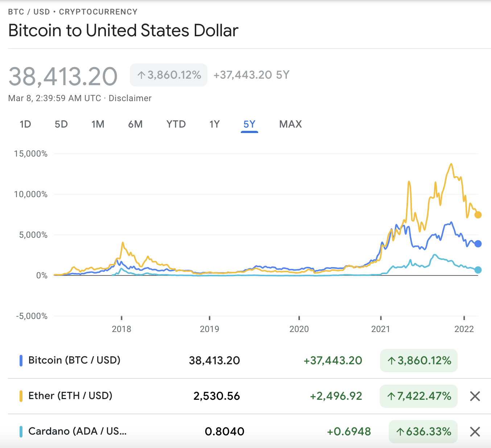The image size is (491, 448).
Task: Click Bitcoin's green percentage change badge
Action: tap(418, 360)
